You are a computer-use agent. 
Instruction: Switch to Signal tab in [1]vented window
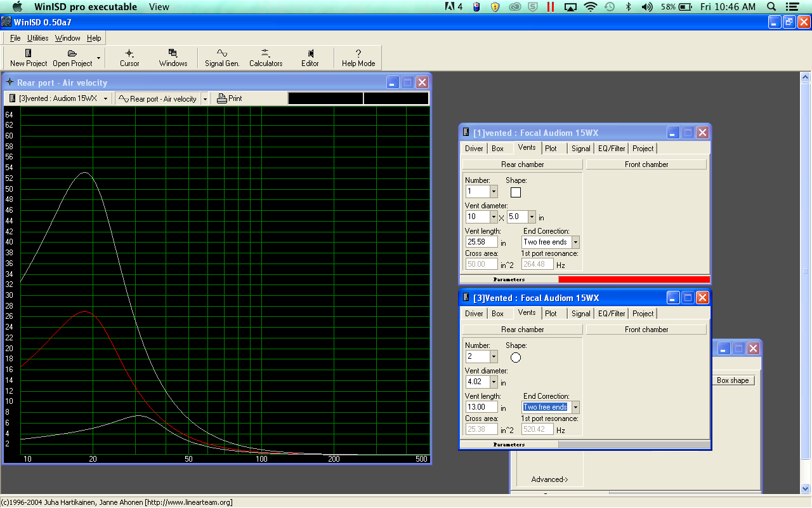pos(580,149)
